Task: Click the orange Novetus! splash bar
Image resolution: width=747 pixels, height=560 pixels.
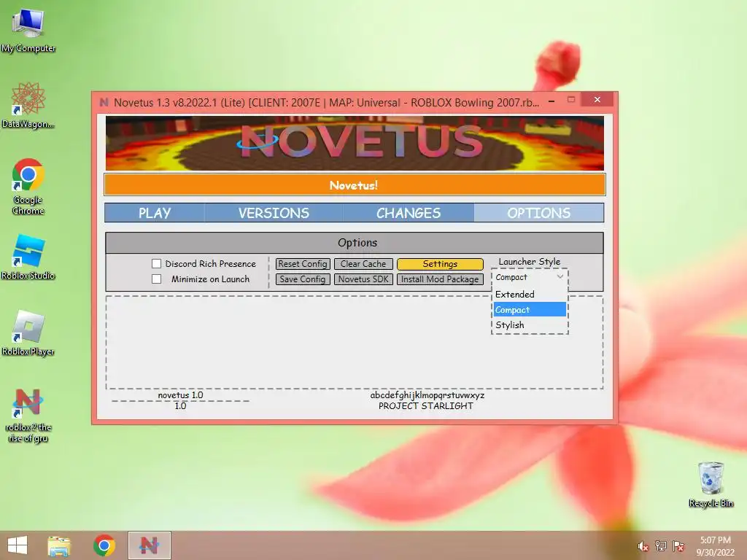Action: click(355, 184)
